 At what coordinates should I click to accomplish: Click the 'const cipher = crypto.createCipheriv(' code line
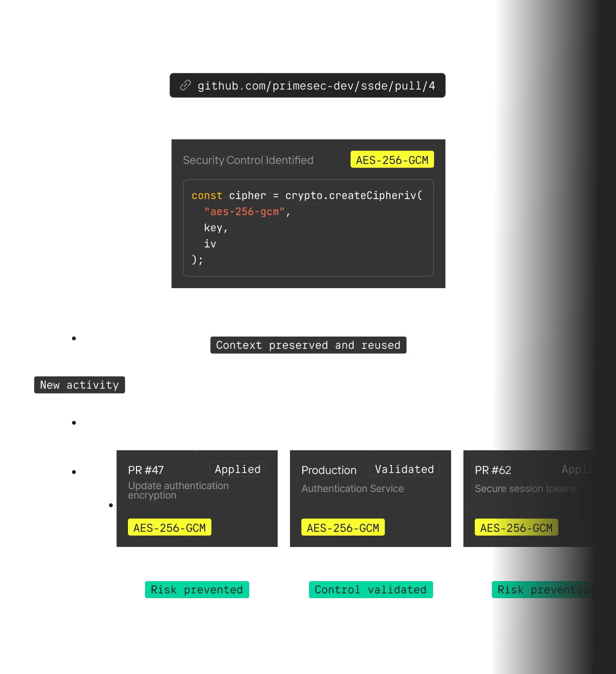307,195
